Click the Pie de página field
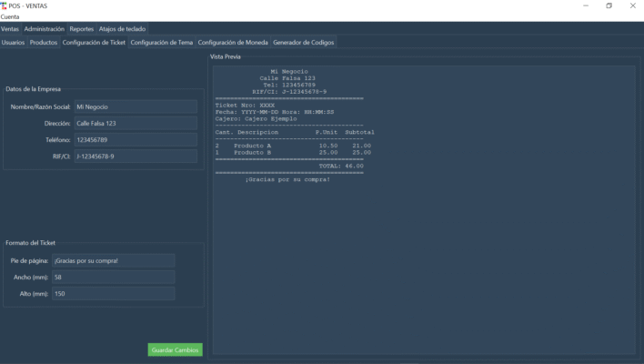The image size is (644, 364). coord(114,260)
